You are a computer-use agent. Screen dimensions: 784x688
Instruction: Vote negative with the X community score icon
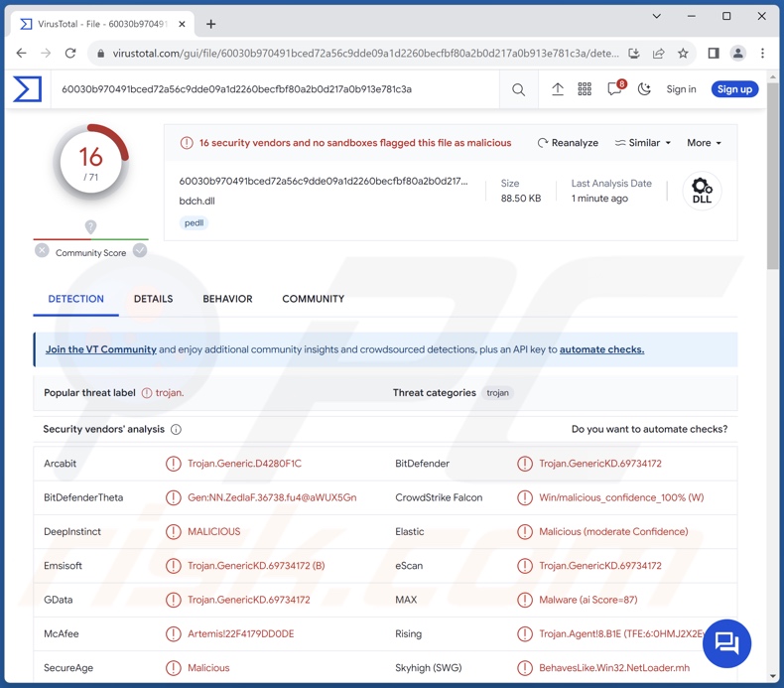42,250
